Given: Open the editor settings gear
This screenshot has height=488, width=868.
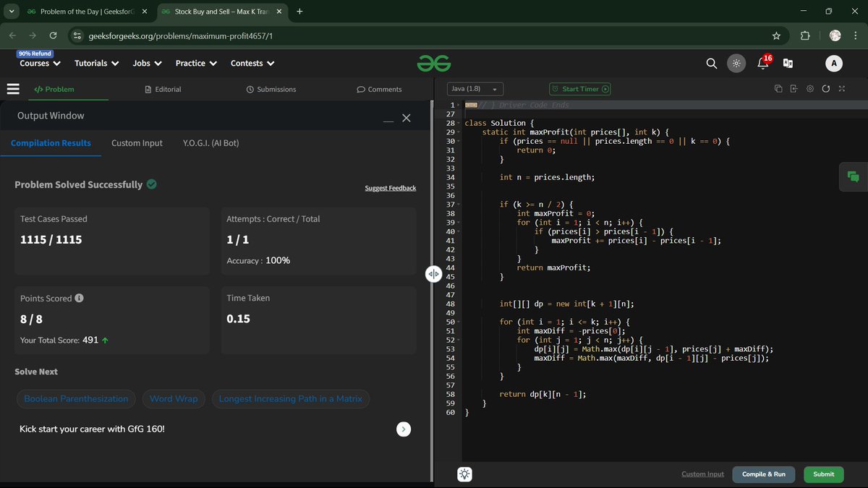Looking at the screenshot, I should click(810, 89).
